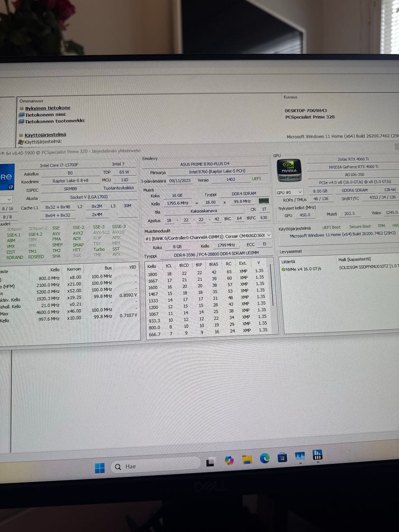Open Microsoft Edge from the taskbar
This screenshot has height=532, width=399.
click(265, 458)
